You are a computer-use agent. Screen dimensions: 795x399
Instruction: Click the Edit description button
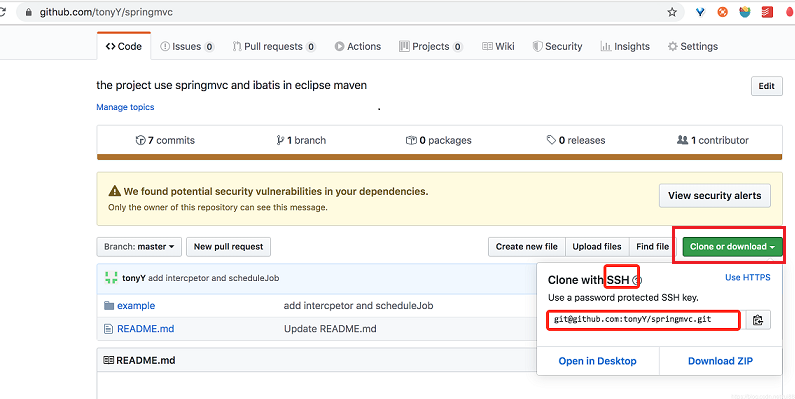[766, 86]
